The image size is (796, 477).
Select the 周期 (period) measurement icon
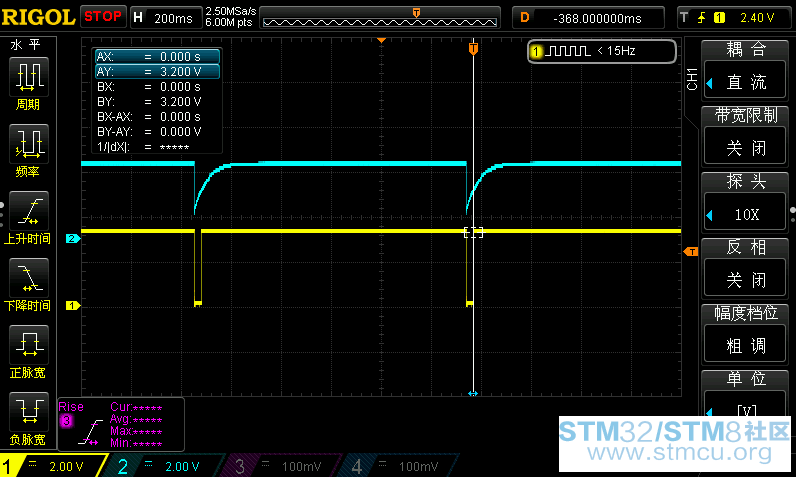click(28, 82)
